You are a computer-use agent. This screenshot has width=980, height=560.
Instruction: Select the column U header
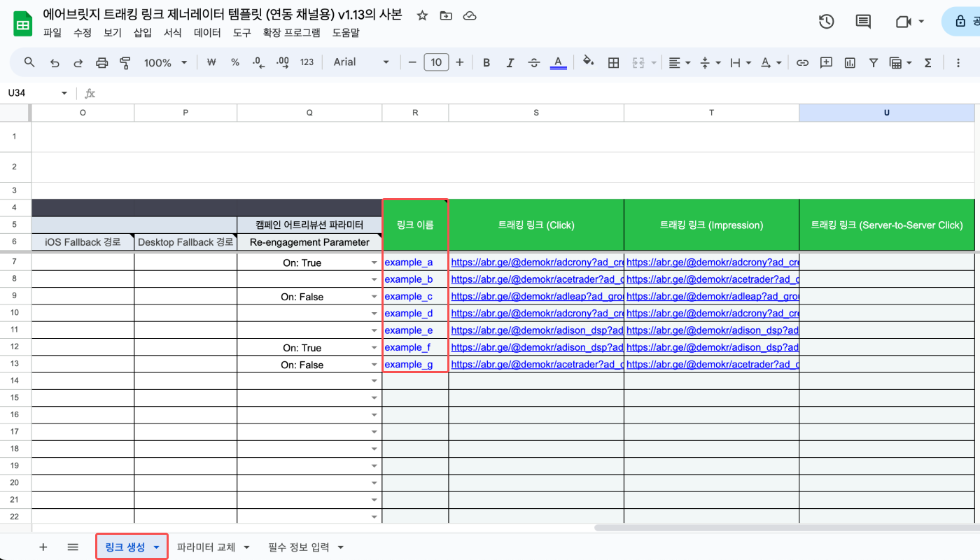point(887,113)
